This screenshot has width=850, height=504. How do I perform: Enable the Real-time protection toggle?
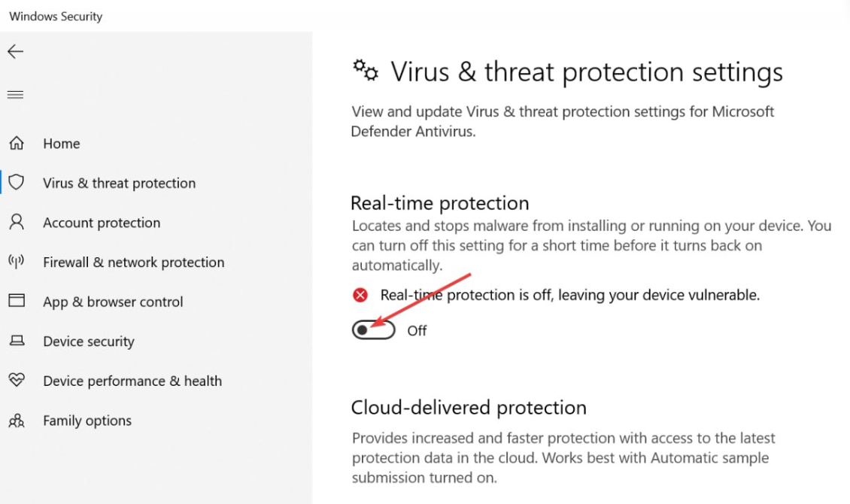[x=373, y=330]
